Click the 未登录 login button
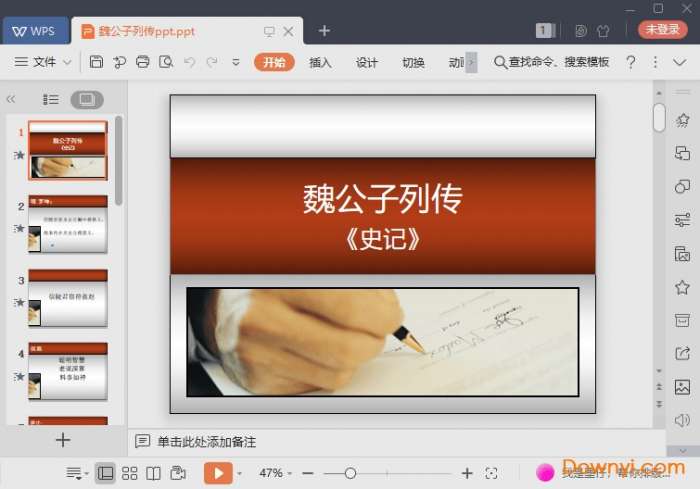 click(662, 29)
